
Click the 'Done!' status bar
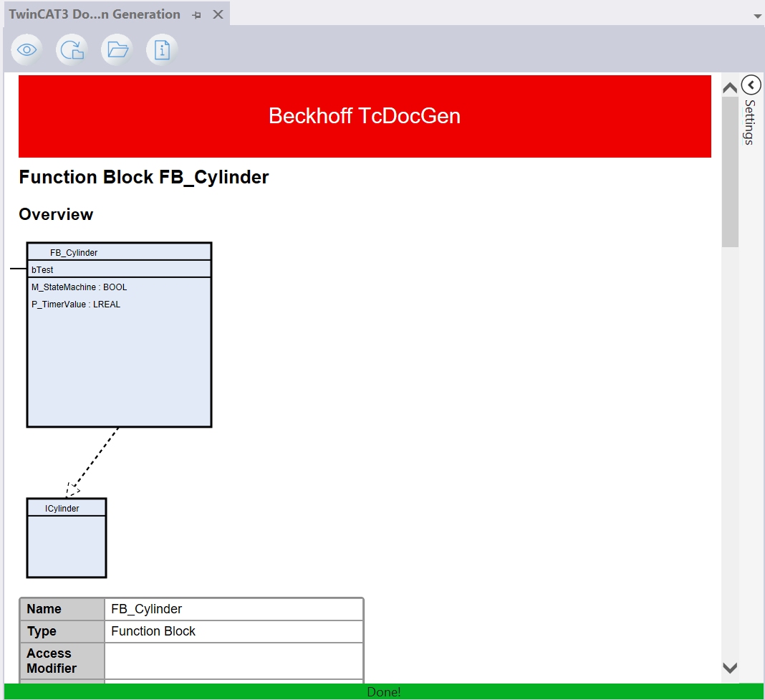click(383, 691)
